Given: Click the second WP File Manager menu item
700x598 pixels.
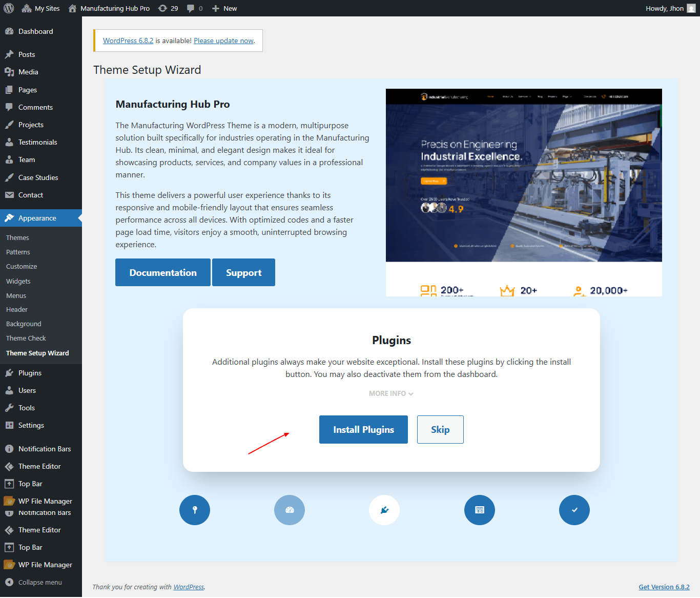Looking at the screenshot, I should tap(41, 565).
